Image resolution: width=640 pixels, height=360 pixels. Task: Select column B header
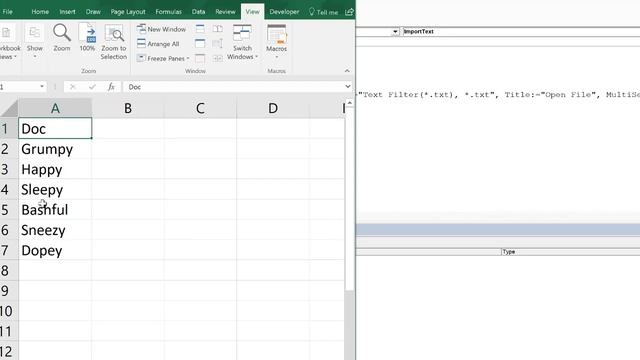(x=128, y=108)
